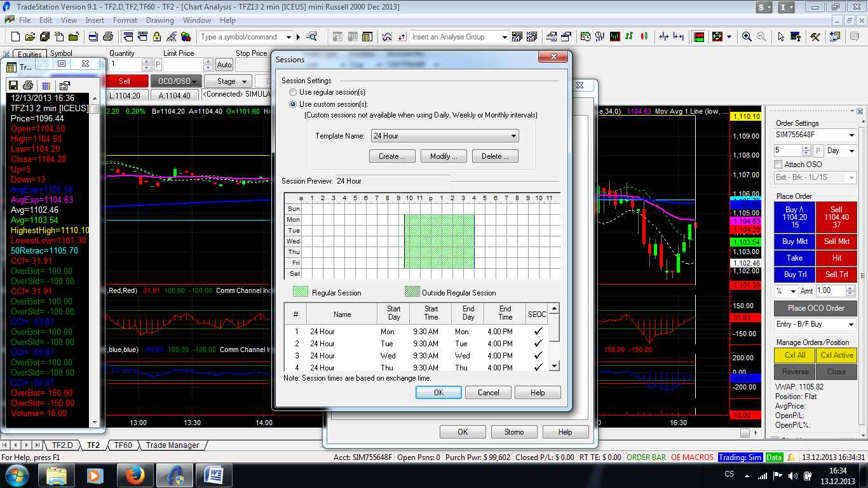Open Firefox from the Windows taskbar

pyautogui.click(x=134, y=475)
